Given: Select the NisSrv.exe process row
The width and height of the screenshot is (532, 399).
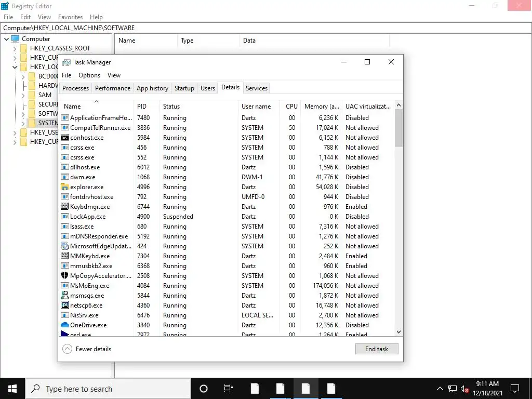Looking at the screenshot, I should pyautogui.click(x=227, y=315).
